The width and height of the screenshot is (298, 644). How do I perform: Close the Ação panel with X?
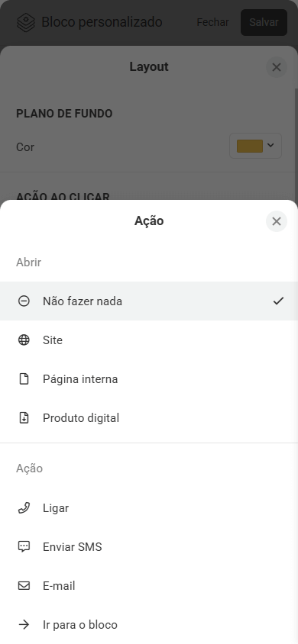pyautogui.click(x=277, y=221)
